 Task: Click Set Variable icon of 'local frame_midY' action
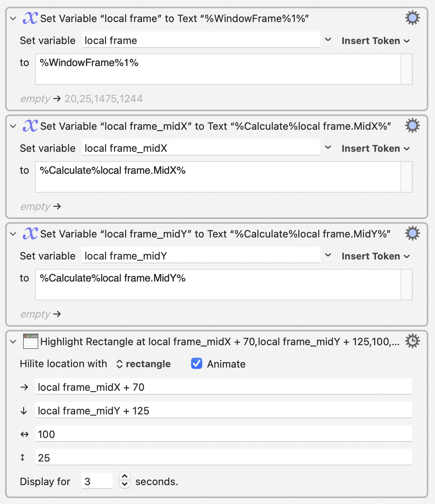[30, 234]
